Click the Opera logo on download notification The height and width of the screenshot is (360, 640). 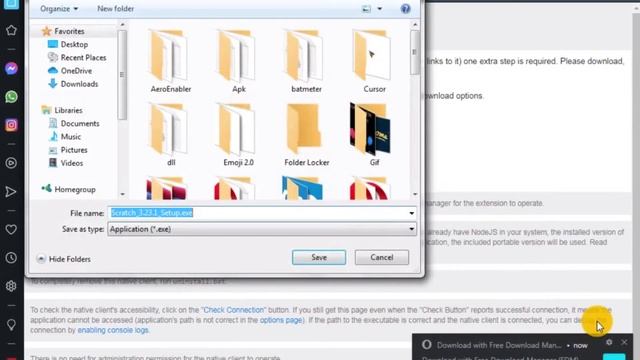427,345
